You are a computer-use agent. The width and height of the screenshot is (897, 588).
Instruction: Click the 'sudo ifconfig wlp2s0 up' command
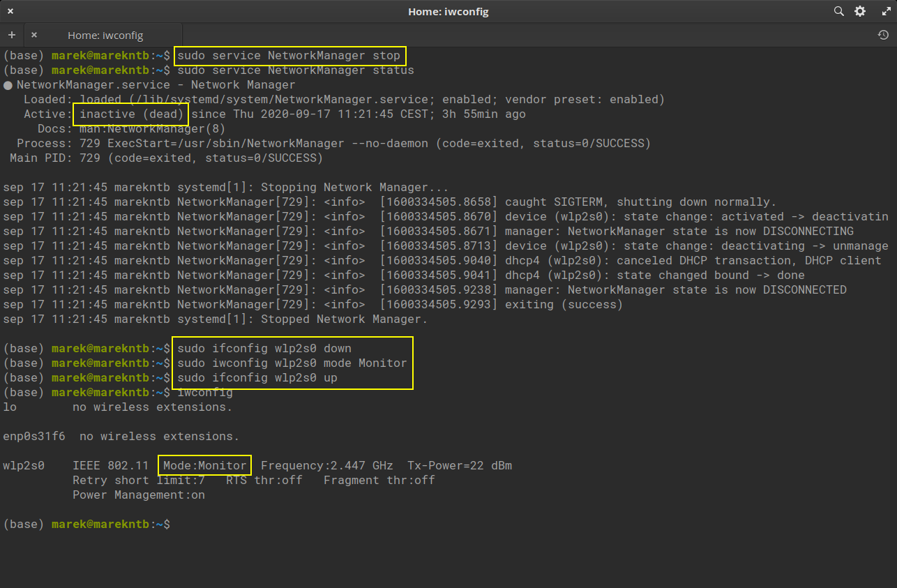point(257,378)
